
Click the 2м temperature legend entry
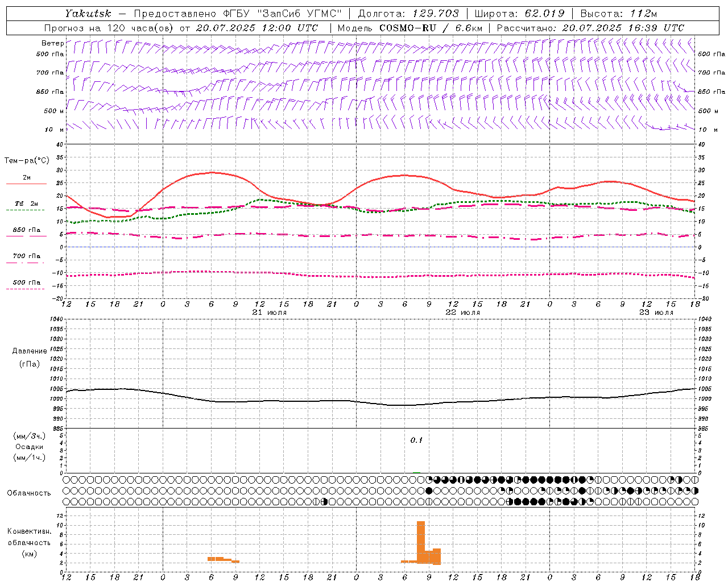click(27, 177)
